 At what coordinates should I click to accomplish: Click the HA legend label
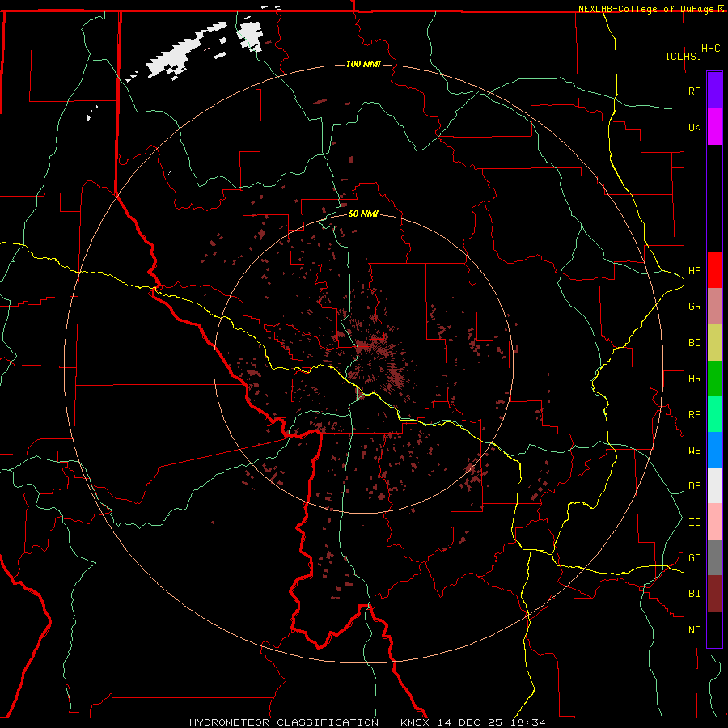694,270
